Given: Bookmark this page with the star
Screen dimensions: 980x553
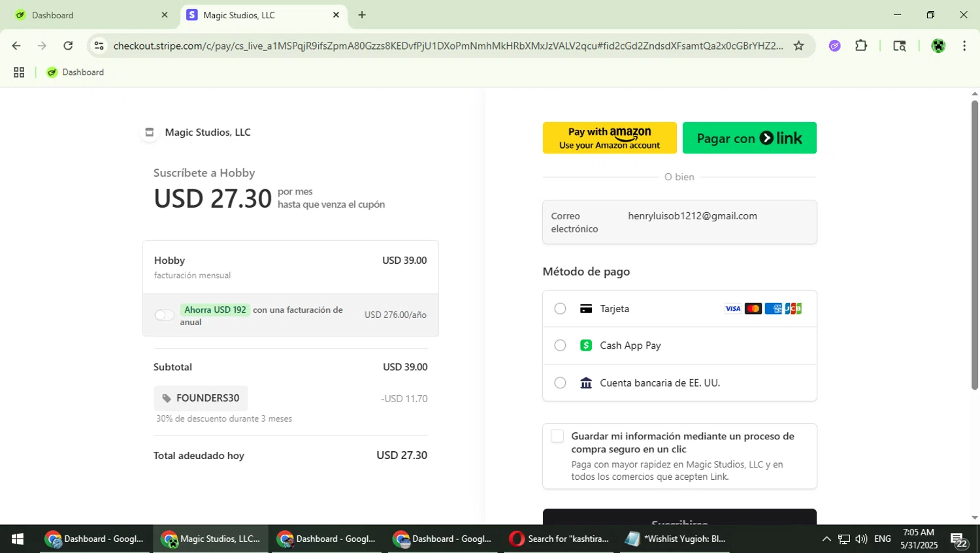Looking at the screenshot, I should tap(798, 46).
